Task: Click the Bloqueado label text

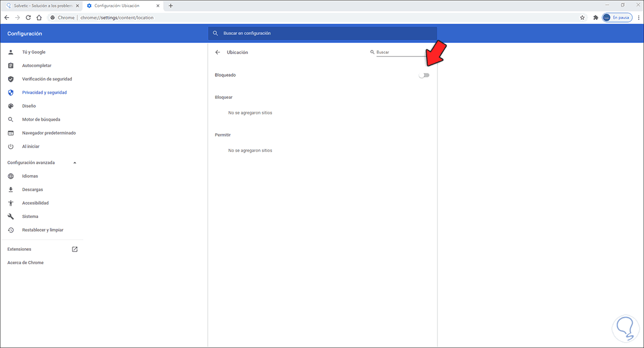Action: pyautogui.click(x=225, y=75)
